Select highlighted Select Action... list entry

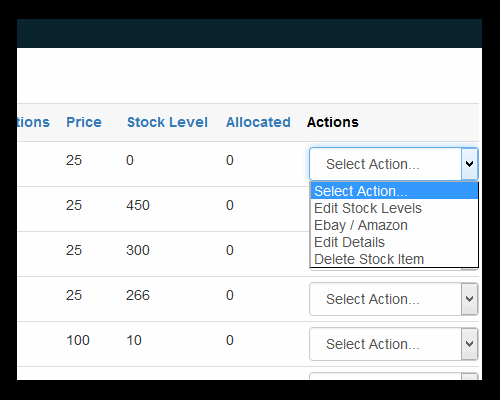(394, 191)
